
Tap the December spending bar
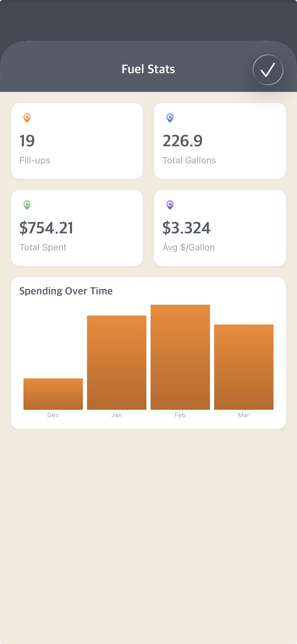[x=53, y=394]
